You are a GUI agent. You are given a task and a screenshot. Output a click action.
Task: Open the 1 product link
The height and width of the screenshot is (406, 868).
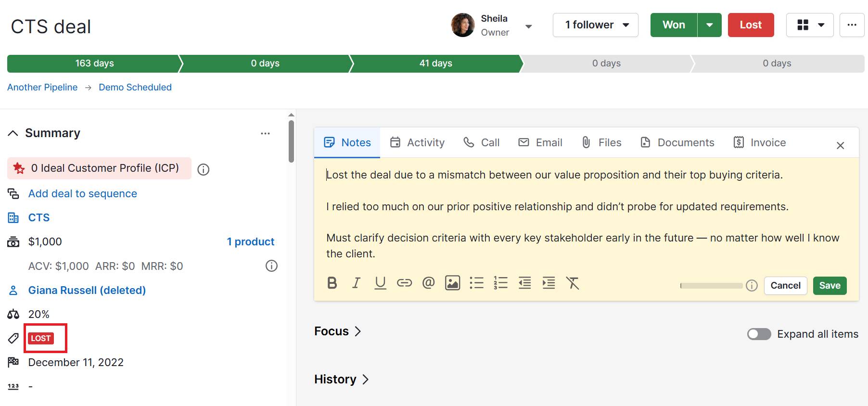251,241
